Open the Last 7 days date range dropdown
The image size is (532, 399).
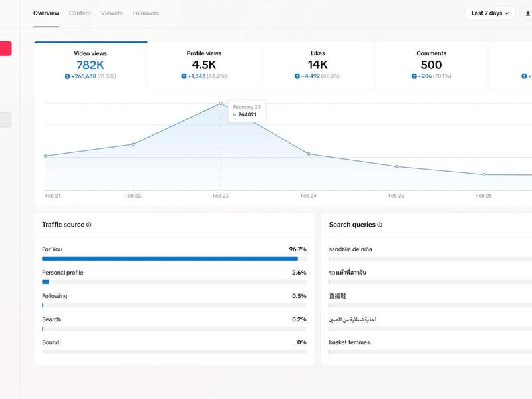(490, 13)
